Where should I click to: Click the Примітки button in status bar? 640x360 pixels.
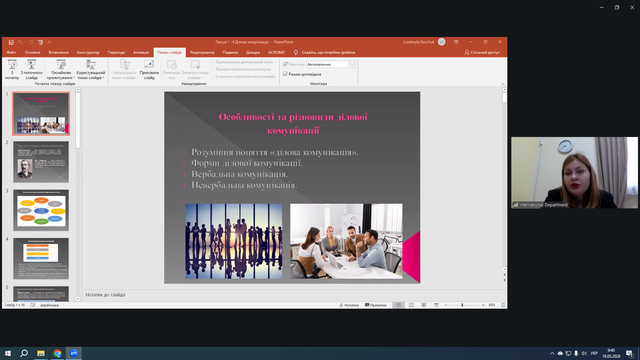pos(376,305)
